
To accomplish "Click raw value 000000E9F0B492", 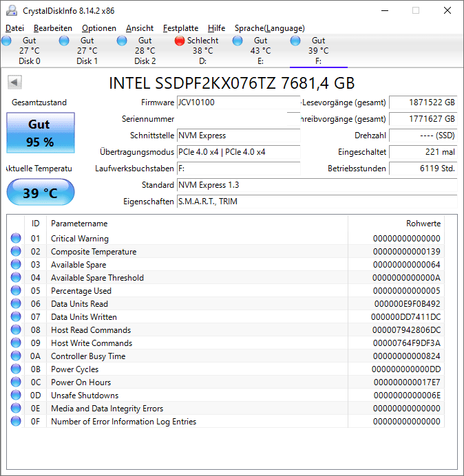I will pyautogui.click(x=407, y=304).
